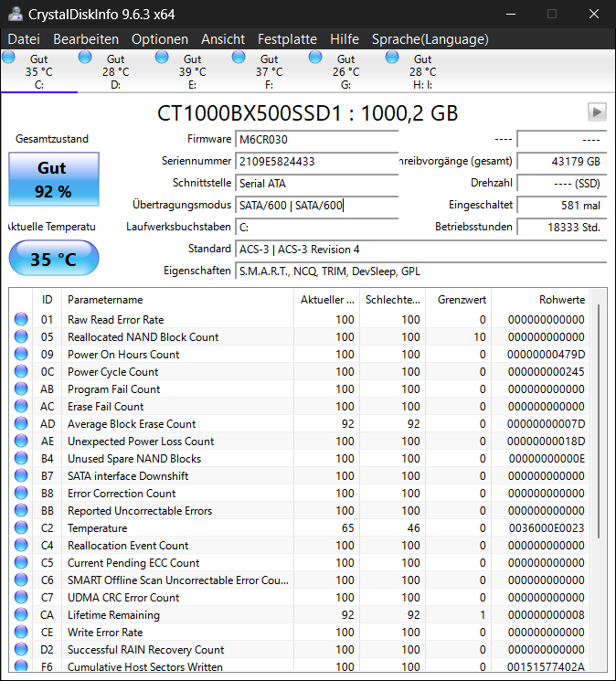Click the Rohwerte column header
Screen dimensions: 616x681
tap(541, 300)
